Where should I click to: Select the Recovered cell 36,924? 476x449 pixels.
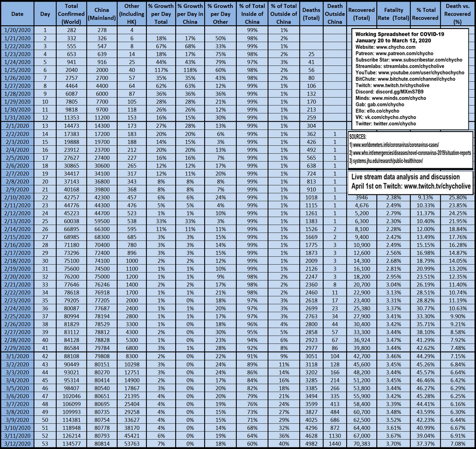[361, 340]
